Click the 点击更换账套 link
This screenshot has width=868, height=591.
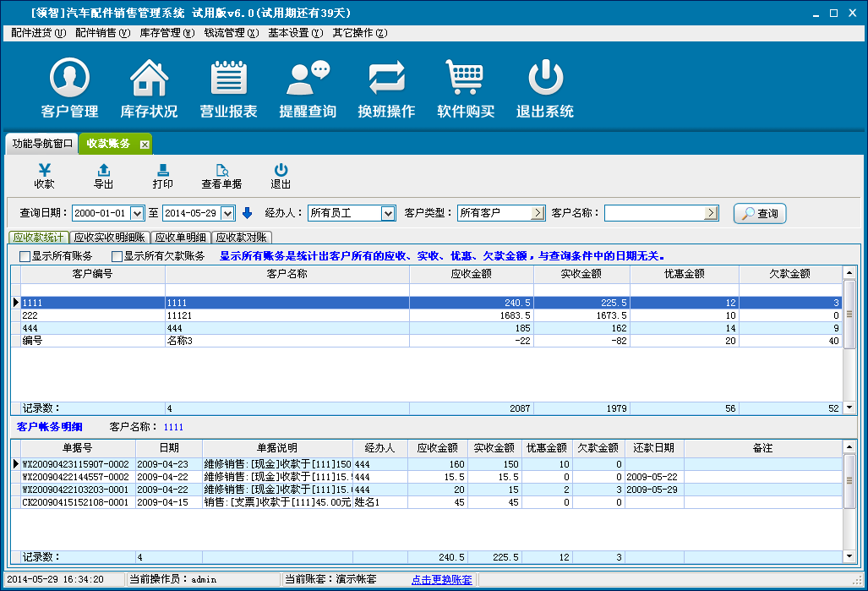[441, 580]
